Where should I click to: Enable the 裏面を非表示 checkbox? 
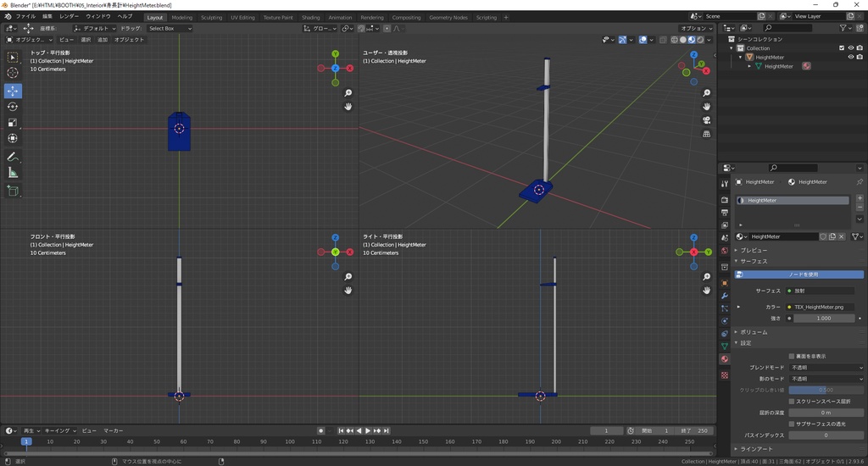792,357
